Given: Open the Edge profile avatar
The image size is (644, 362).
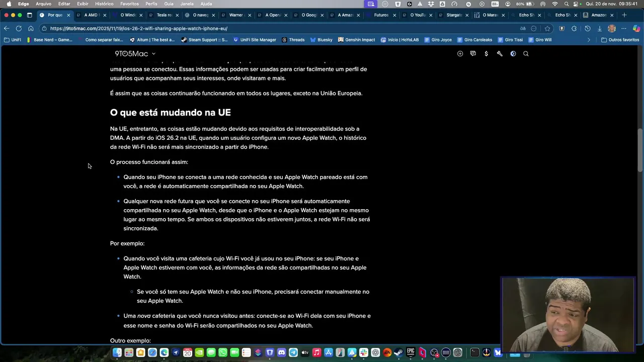Looking at the screenshot, I should [612, 29].
